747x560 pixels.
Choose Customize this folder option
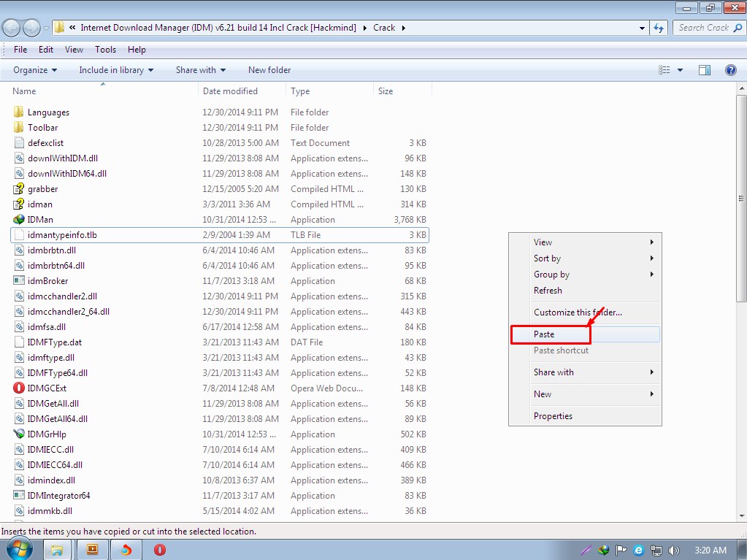point(585,312)
